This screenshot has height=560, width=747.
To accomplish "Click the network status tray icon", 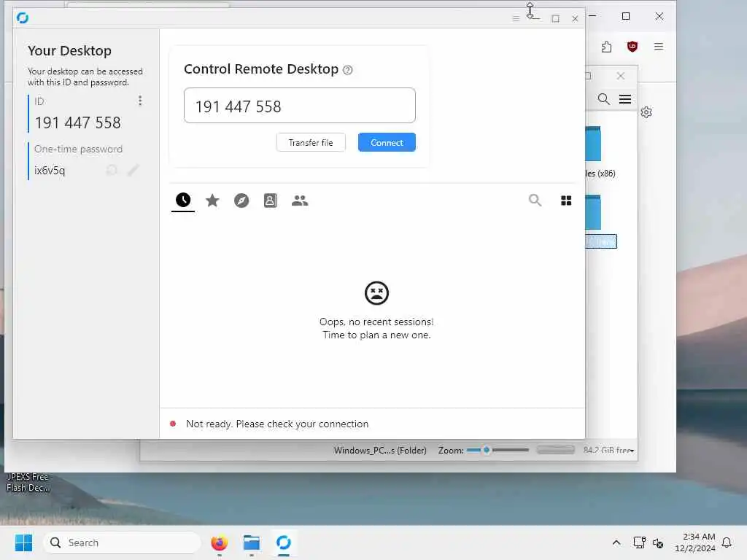I will coord(639,542).
